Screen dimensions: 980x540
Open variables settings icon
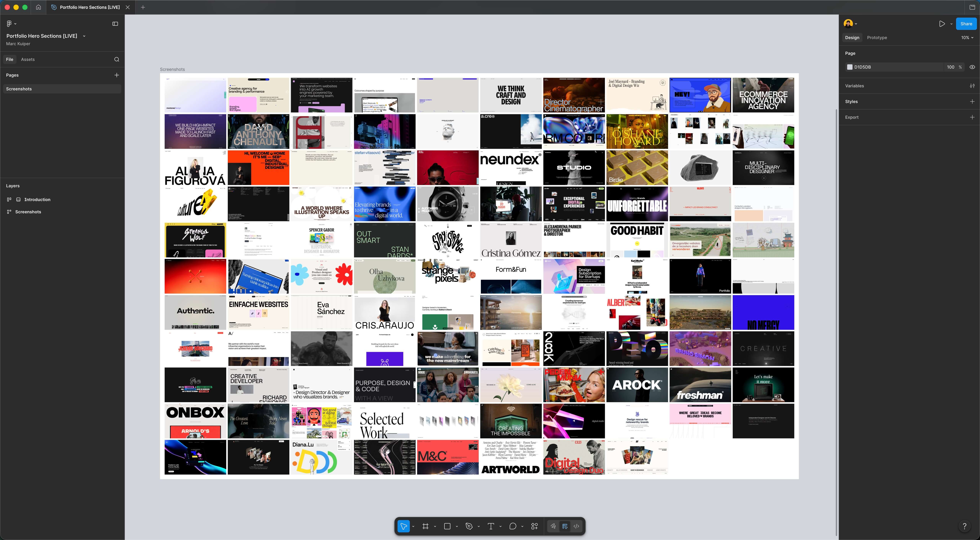click(x=972, y=86)
